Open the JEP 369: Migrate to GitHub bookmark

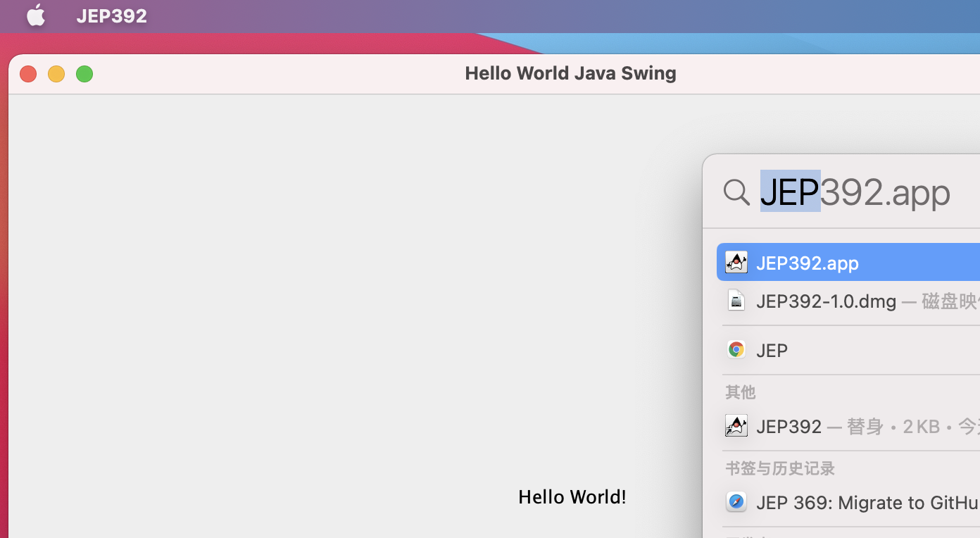click(x=866, y=502)
